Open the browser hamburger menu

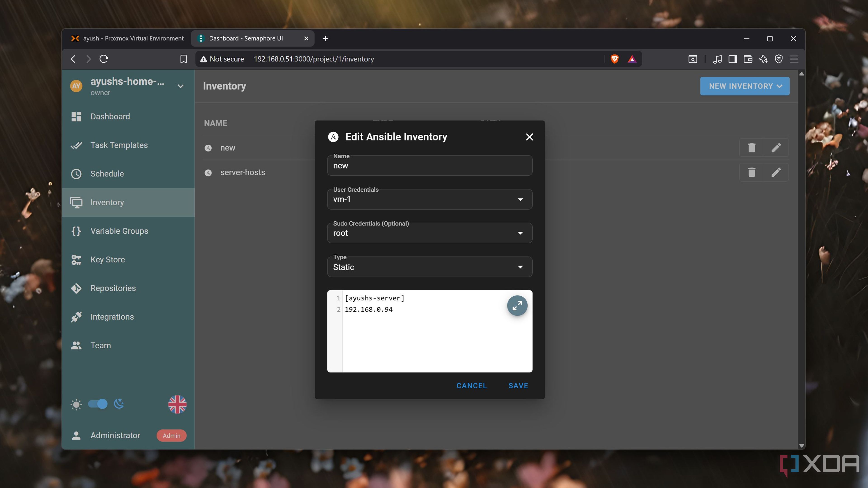tap(794, 59)
